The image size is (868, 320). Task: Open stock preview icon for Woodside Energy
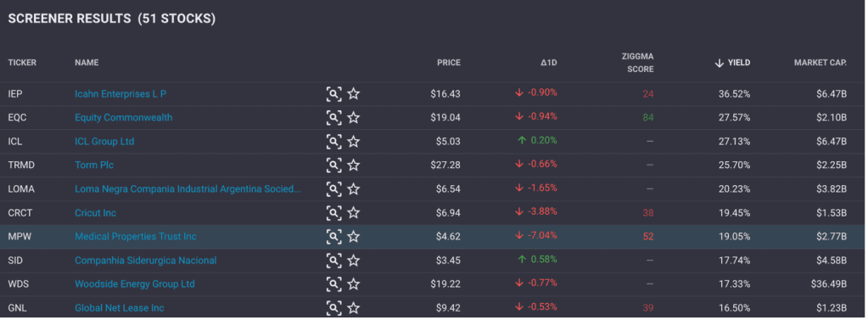point(333,284)
